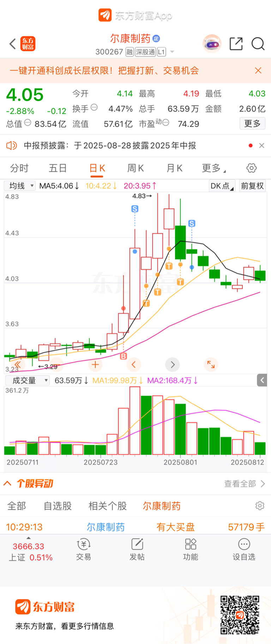Switch to 月K tab
This screenshot has width=271, height=644.
click(174, 168)
